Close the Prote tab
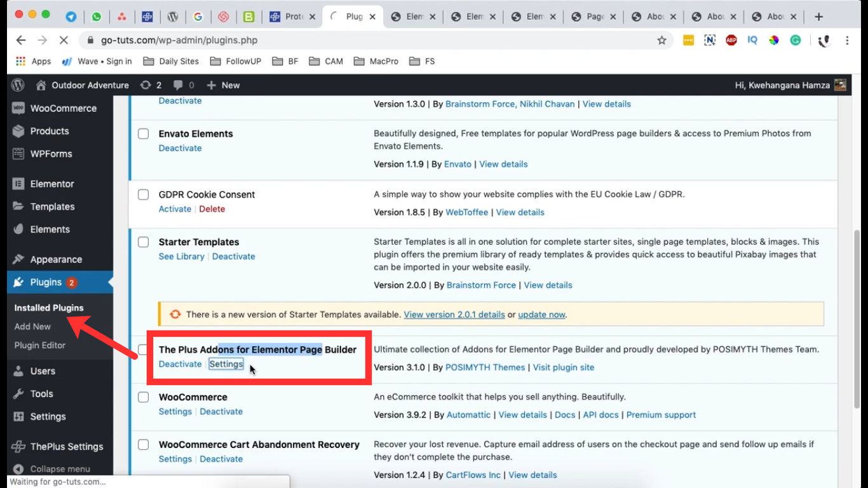 (313, 17)
